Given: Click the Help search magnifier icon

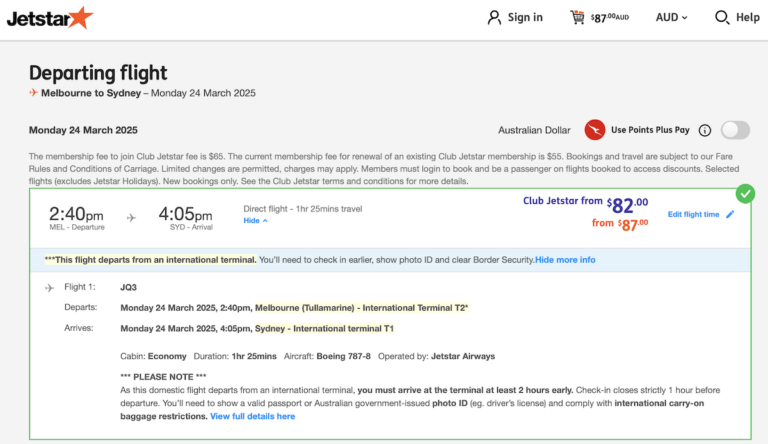Looking at the screenshot, I should click(722, 17).
